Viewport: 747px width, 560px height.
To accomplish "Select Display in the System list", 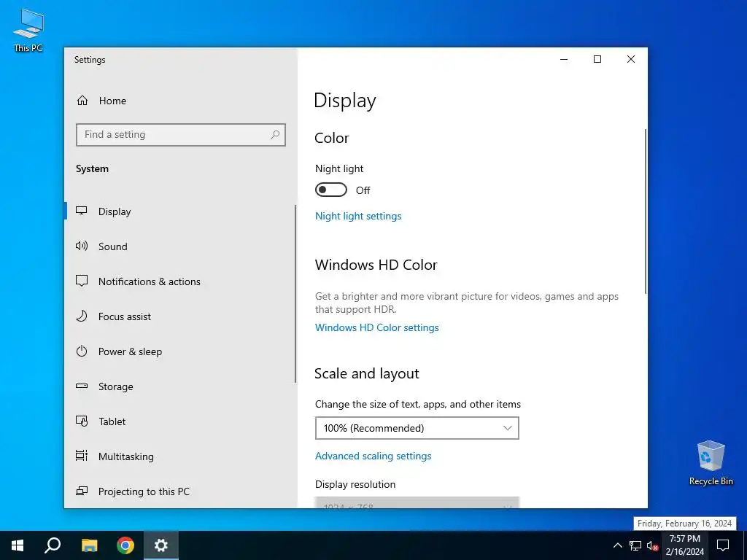I will (179, 211).
